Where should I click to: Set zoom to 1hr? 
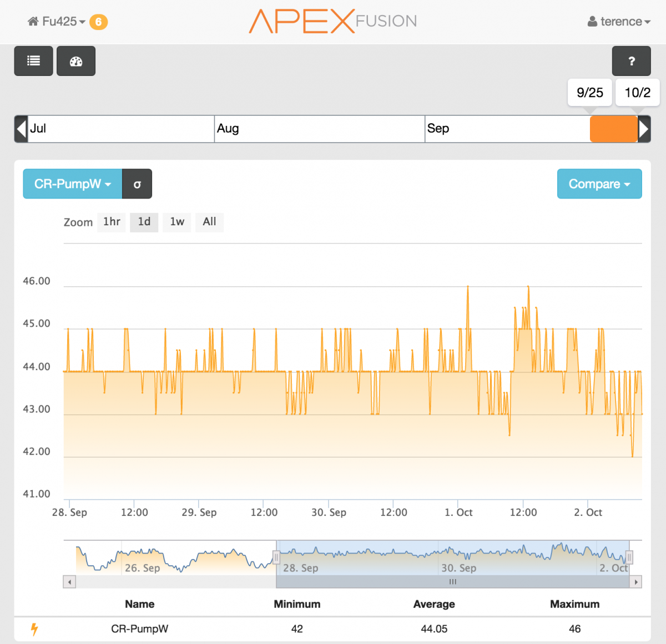click(112, 222)
